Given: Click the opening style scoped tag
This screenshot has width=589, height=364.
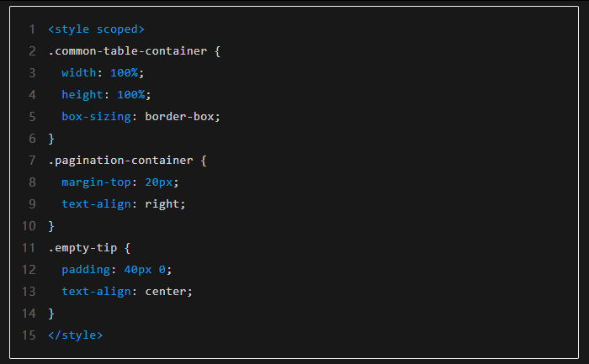Looking at the screenshot, I should (96, 29).
